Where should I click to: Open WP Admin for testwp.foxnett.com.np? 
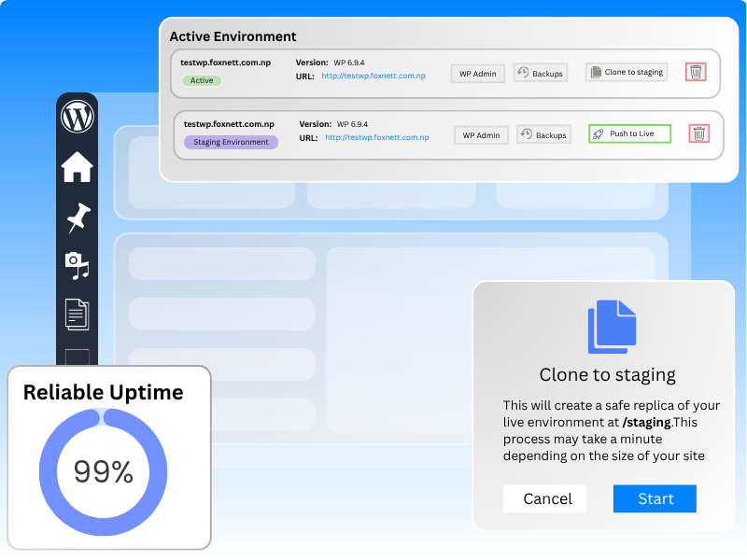pos(477,73)
